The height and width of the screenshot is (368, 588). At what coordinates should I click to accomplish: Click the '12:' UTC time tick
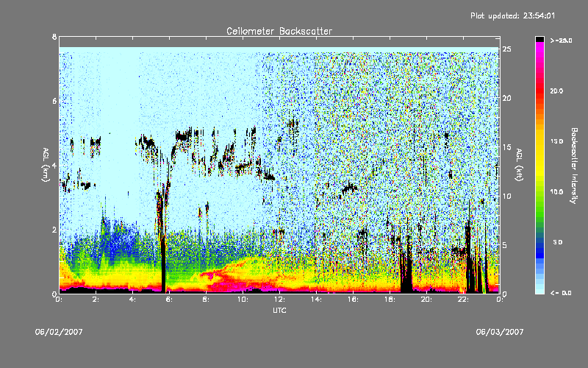(279, 300)
